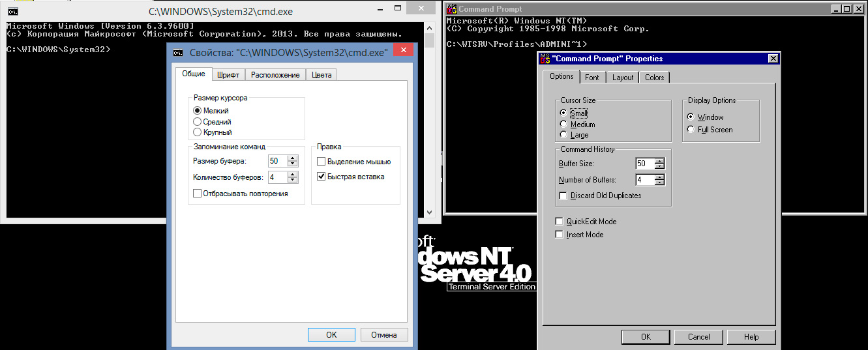Click Help button in Command Prompt Properties
This screenshot has height=350, width=868.
click(751, 337)
